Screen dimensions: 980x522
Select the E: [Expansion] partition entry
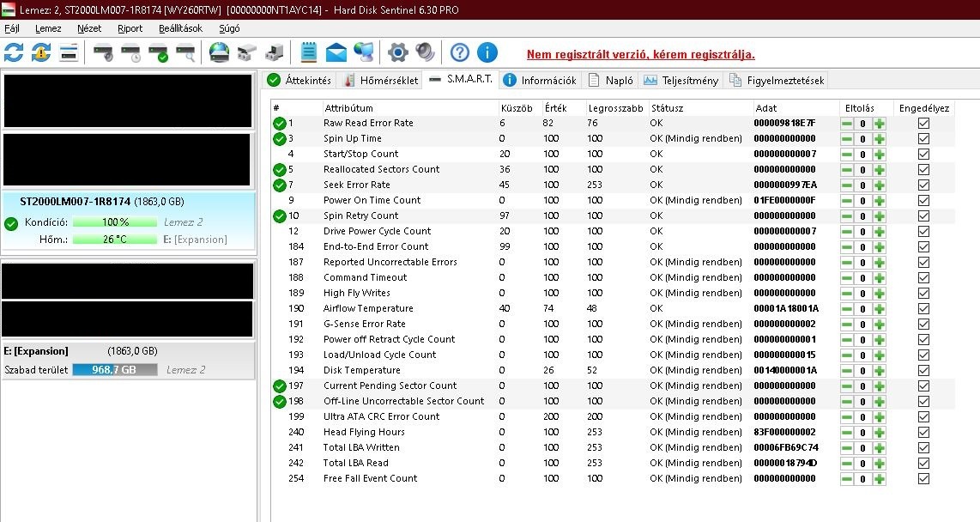coord(128,360)
